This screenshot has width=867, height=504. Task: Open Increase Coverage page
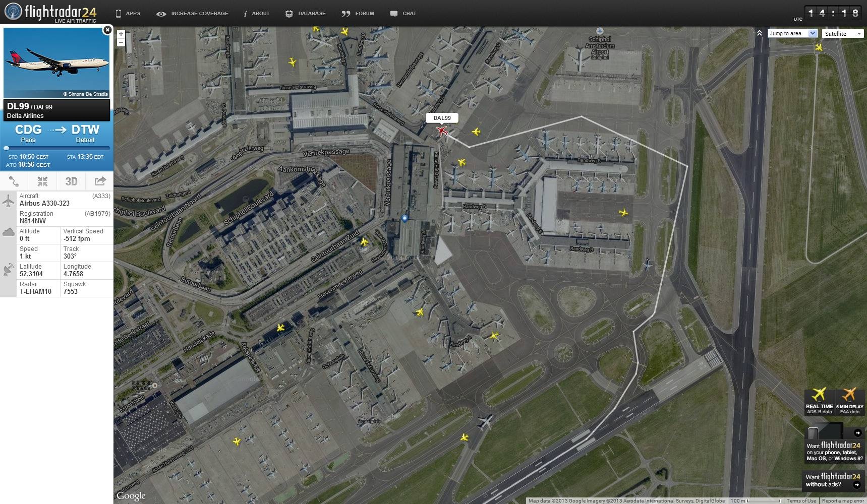pos(192,14)
